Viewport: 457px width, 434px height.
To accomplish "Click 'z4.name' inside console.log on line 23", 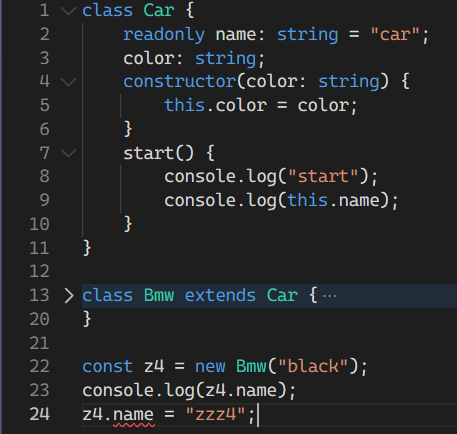I will click(241, 390).
